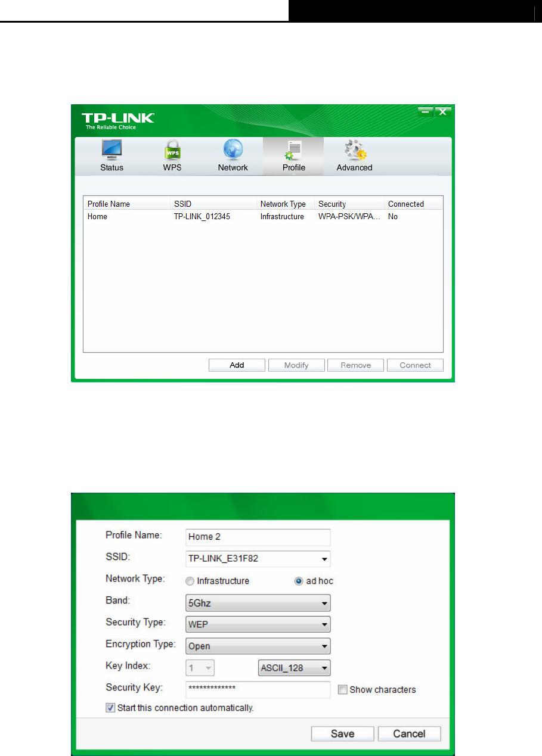Sort by the Profile Name column header

[x=127, y=204]
